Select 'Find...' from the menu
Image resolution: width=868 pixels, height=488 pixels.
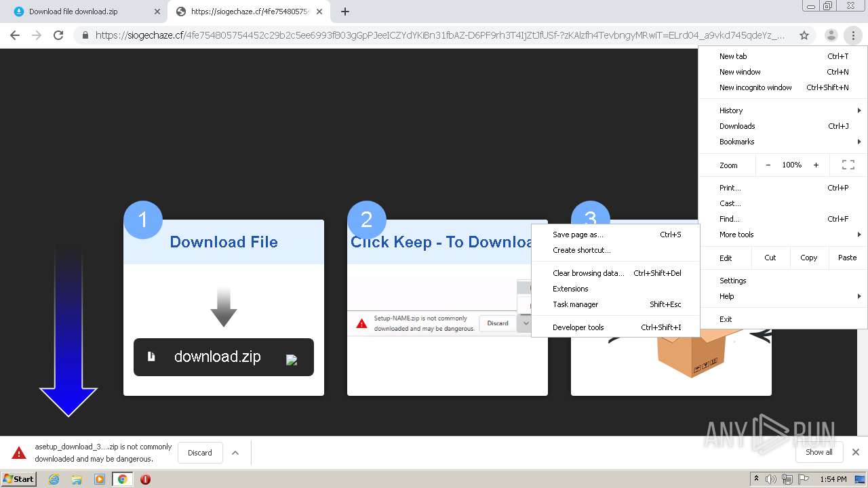point(783,219)
